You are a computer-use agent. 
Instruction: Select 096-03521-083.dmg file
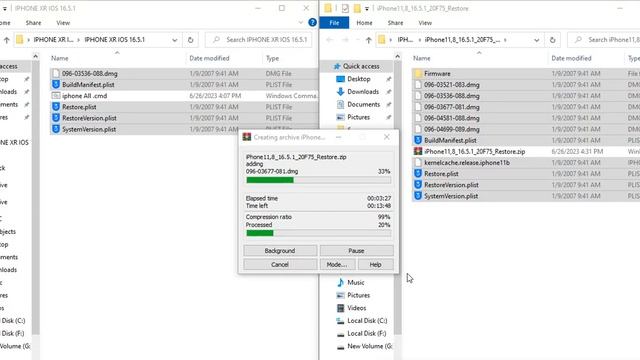coord(451,84)
